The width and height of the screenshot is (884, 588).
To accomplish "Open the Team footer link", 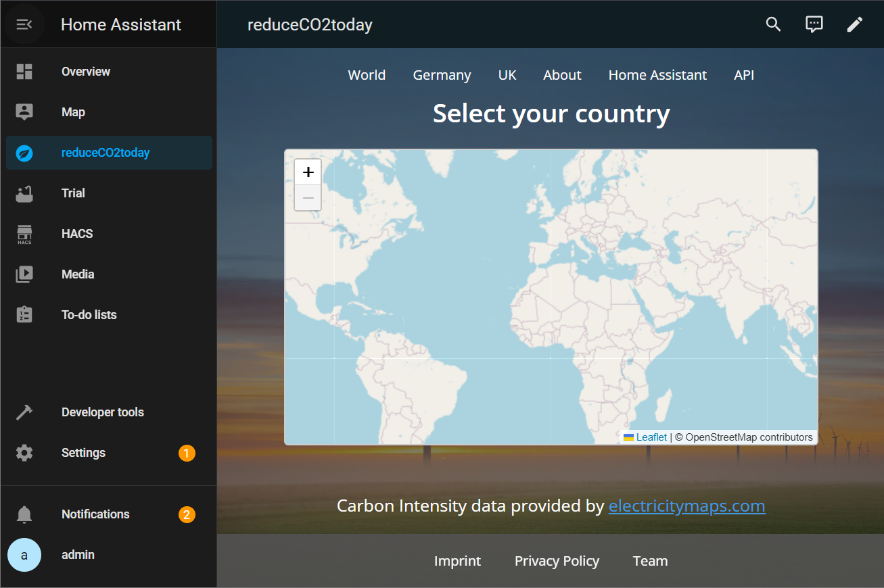I will (x=650, y=561).
